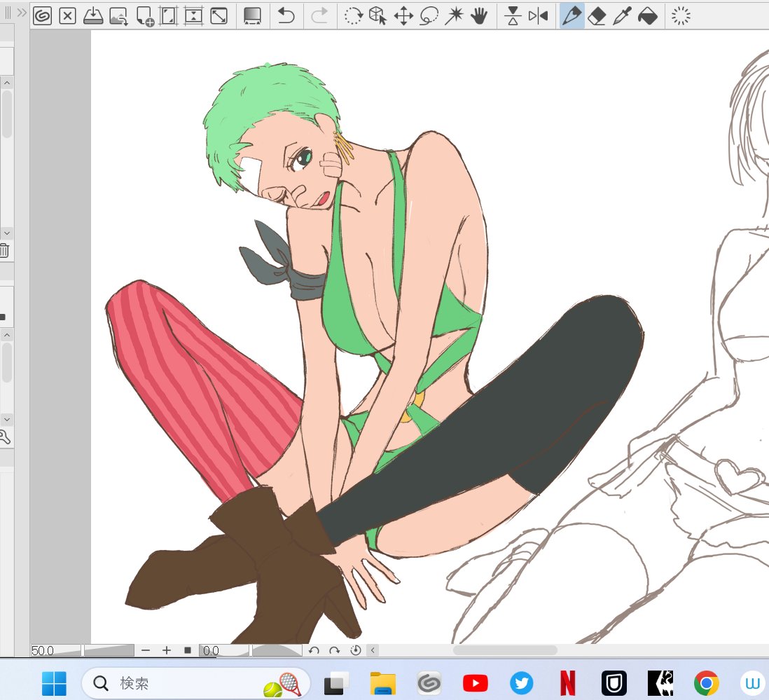Click the horizontal canvas scrollbar
This screenshot has height=700, width=769.
tap(504, 650)
